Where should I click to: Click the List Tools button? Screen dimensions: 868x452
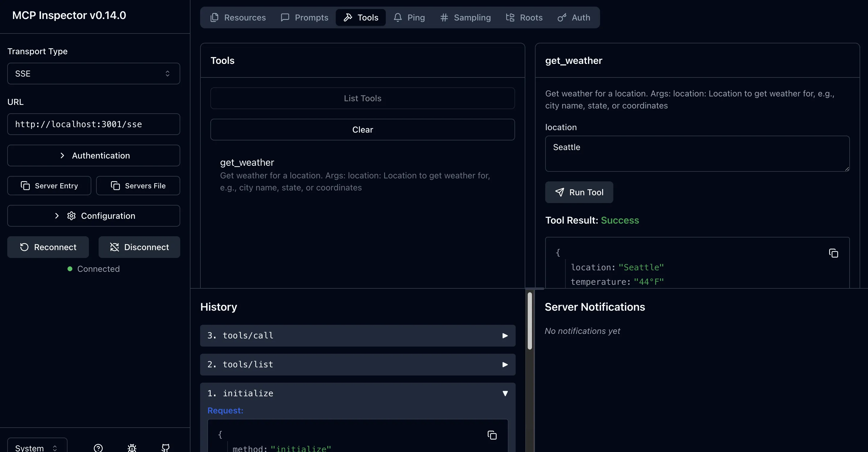[363, 98]
